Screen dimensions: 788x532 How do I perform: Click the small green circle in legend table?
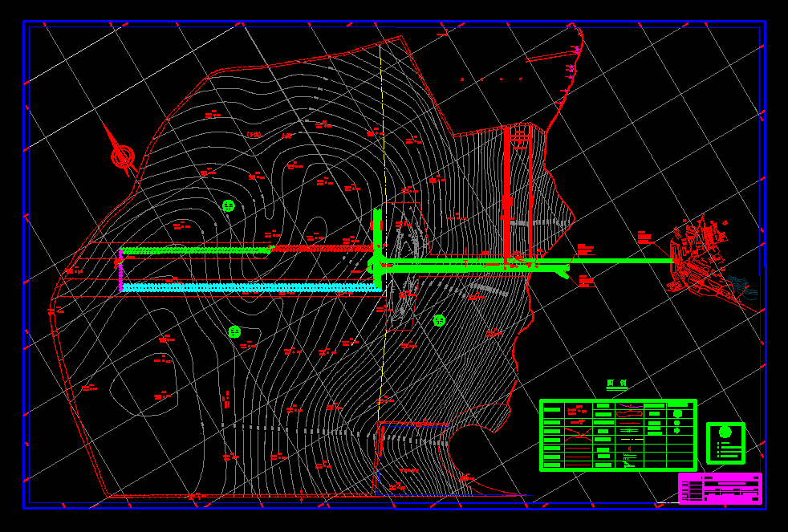pyautogui.click(x=676, y=423)
